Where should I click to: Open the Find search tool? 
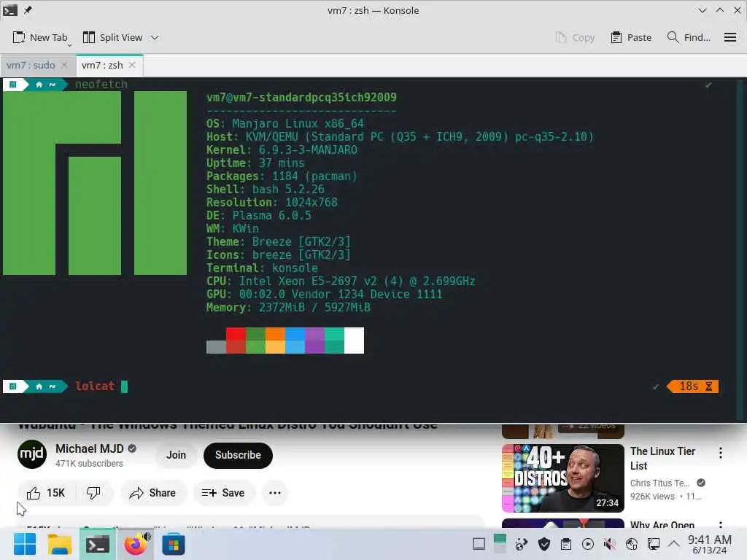click(689, 38)
